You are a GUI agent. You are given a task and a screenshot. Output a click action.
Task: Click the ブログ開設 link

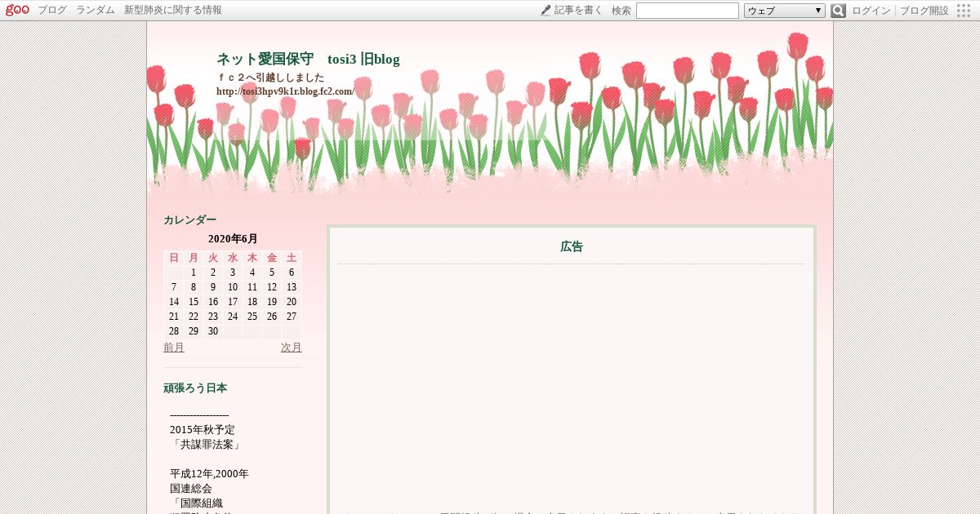coord(924,11)
